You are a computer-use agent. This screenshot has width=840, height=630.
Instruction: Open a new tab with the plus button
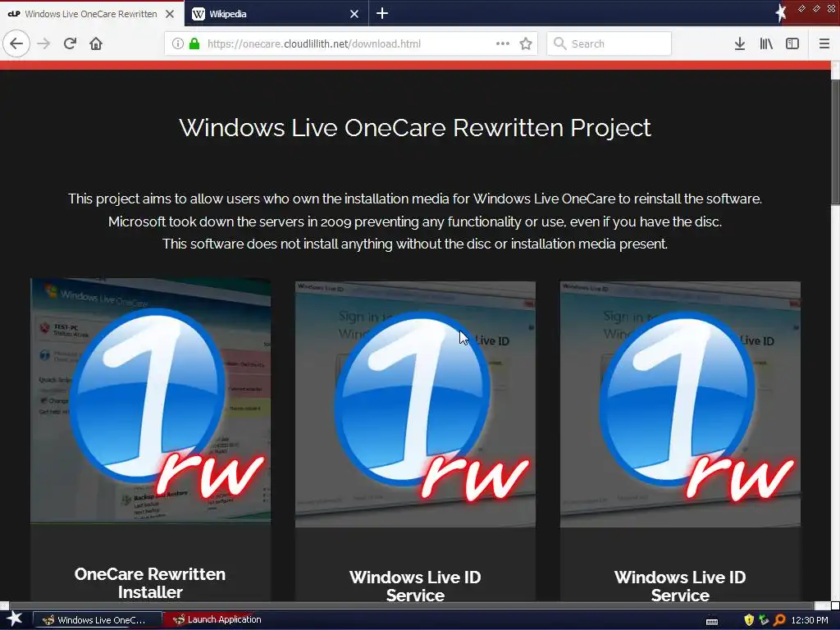[x=382, y=13]
